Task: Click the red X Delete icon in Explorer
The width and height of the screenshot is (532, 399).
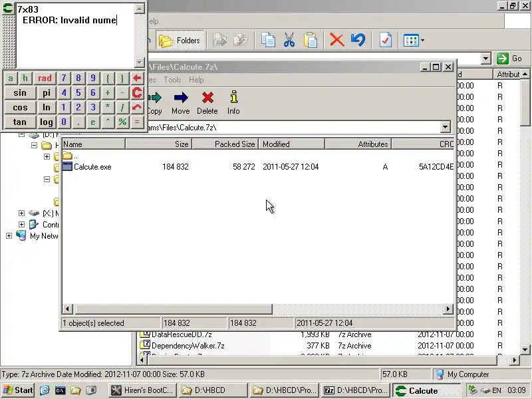Action: pos(337,40)
